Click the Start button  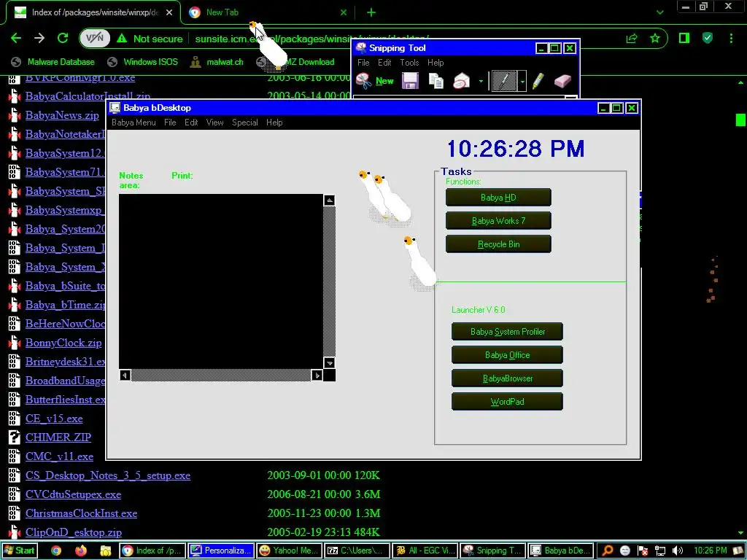(x=18, y=551)
